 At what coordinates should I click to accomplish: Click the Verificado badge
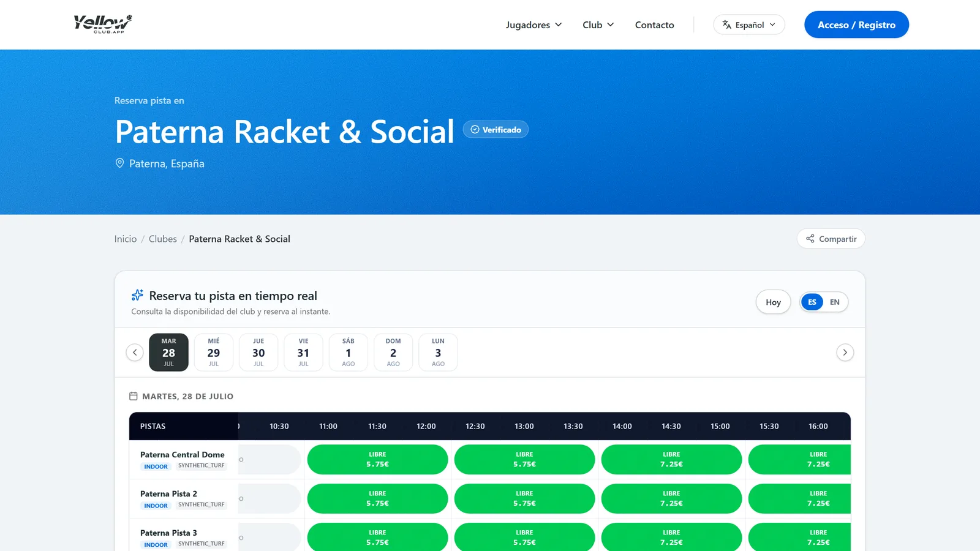point(496,129)
